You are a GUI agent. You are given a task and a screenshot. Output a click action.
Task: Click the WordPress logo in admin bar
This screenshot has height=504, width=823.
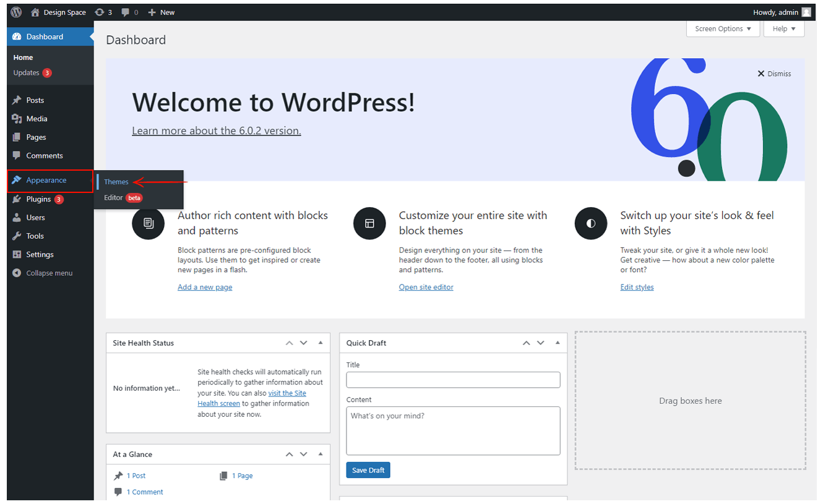pyautogui.click(x=17, y=12)
